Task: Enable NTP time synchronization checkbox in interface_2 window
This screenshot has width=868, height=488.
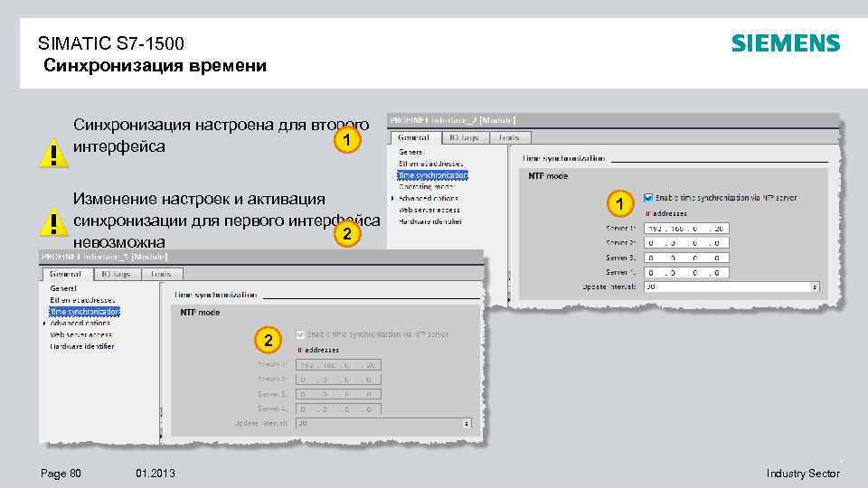Action: (x=648, y=198)
